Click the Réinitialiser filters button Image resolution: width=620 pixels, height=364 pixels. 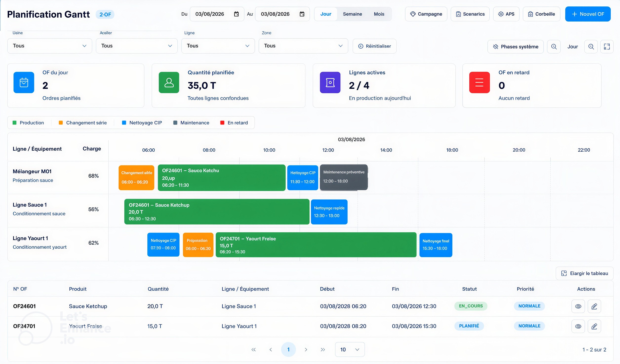374,46
